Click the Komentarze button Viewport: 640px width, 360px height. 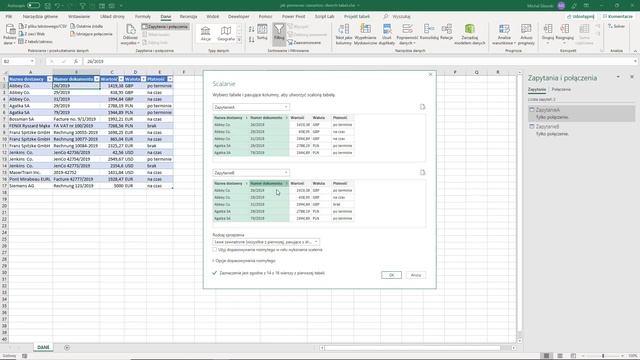coord(618,16)
